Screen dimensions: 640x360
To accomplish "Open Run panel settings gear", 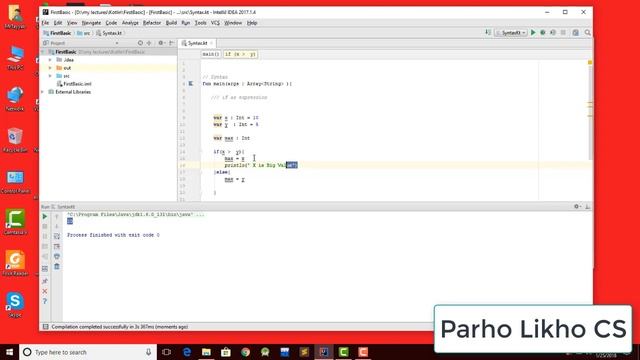I will (x=577, y=207).
